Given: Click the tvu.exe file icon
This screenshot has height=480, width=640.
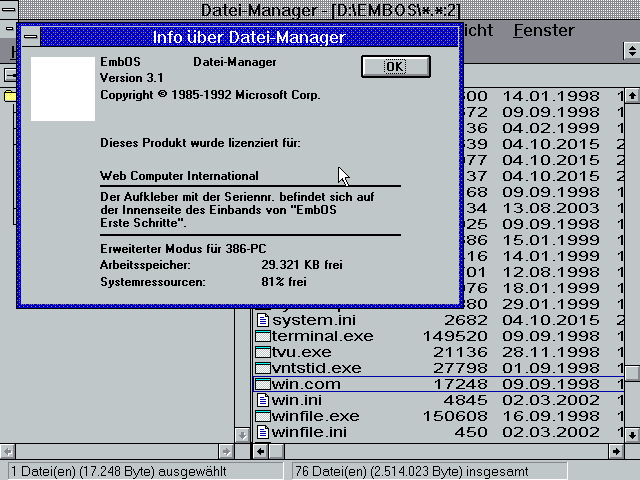Looking at the screenshot, I should pyautogui.click(x=264, y=352).
